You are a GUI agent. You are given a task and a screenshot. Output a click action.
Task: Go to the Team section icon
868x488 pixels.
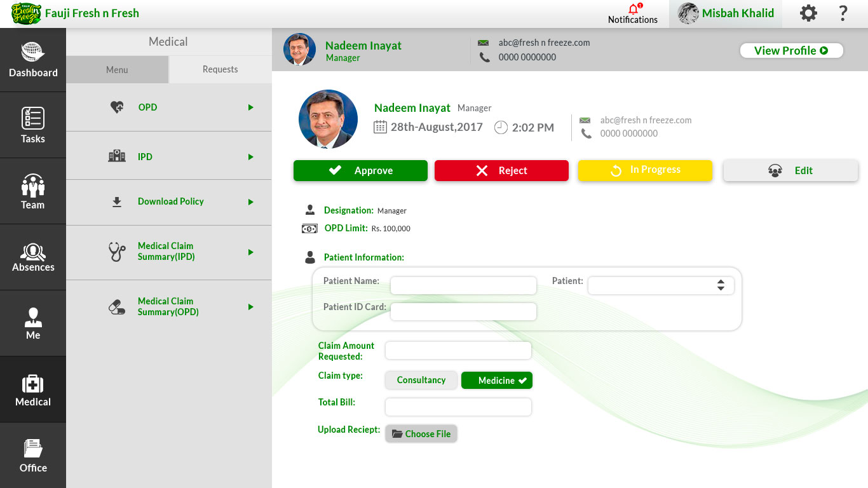32,186
